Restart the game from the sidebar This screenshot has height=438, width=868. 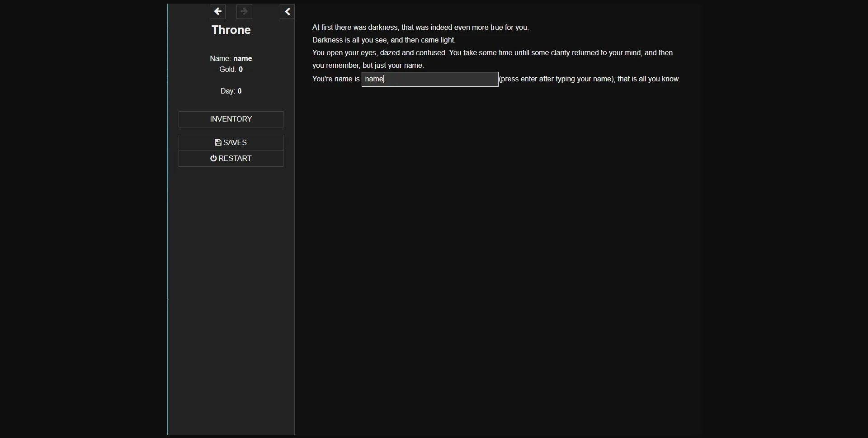(x=231, y=158)
